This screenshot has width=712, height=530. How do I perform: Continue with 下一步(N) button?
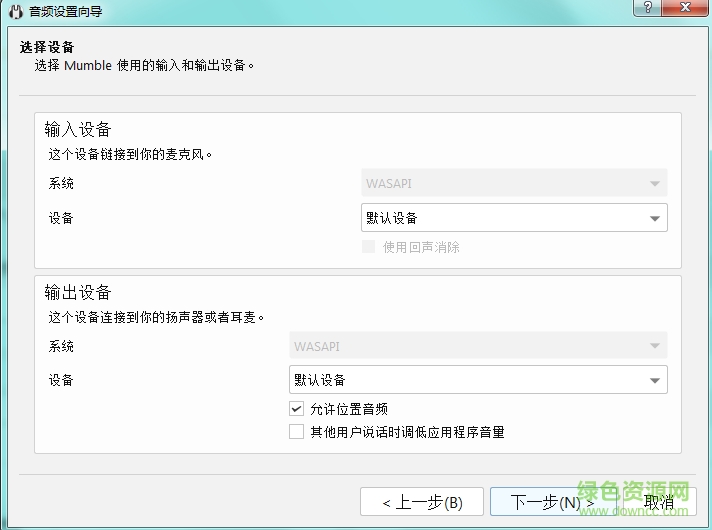pos(553,501)
